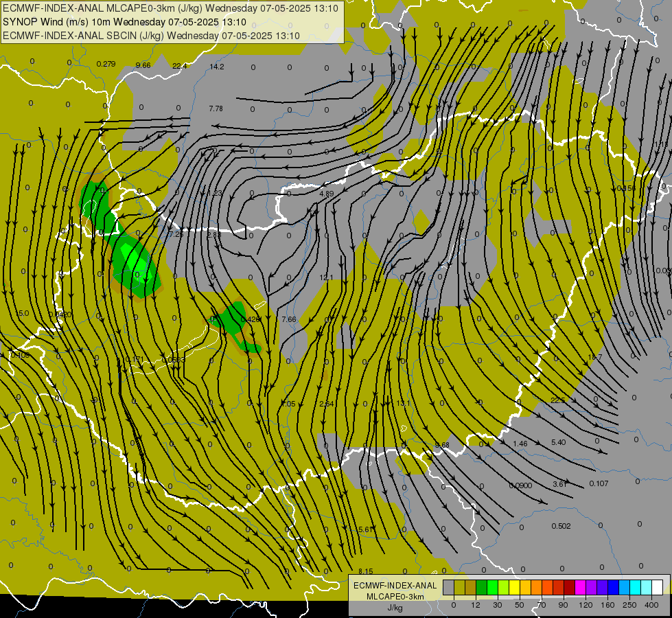Click the map value 7.66

point(289,319)
